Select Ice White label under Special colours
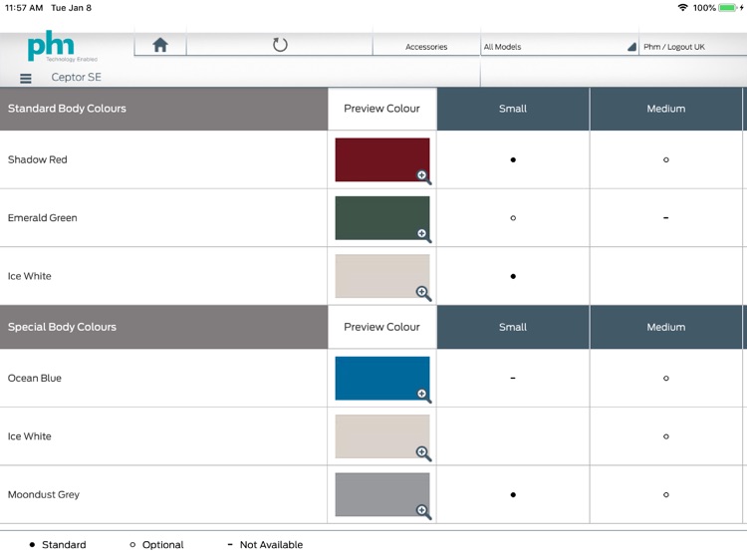This screenshot has height=560, width=747. (30, 436)
